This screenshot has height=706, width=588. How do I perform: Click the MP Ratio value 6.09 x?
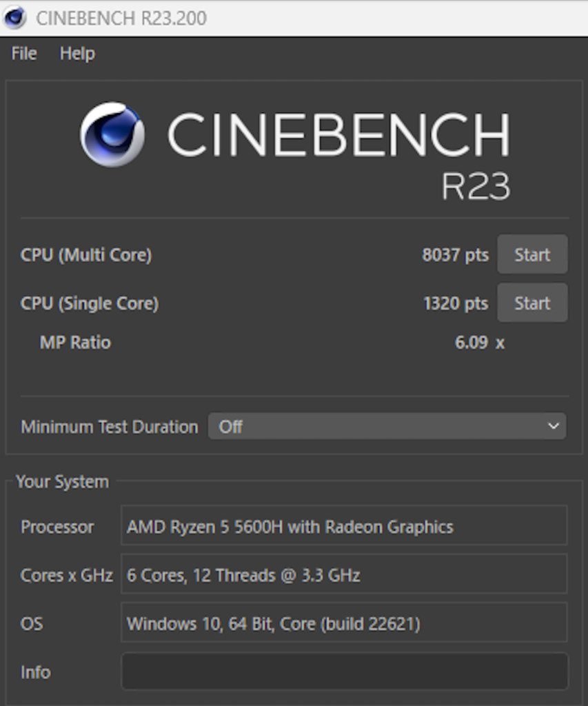point(479,343)
